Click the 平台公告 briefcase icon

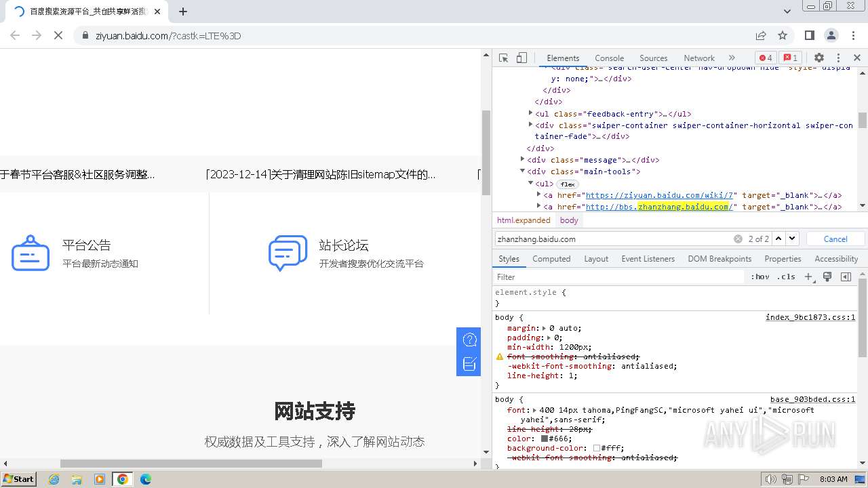pyautogui.click(x=31, y=253)
